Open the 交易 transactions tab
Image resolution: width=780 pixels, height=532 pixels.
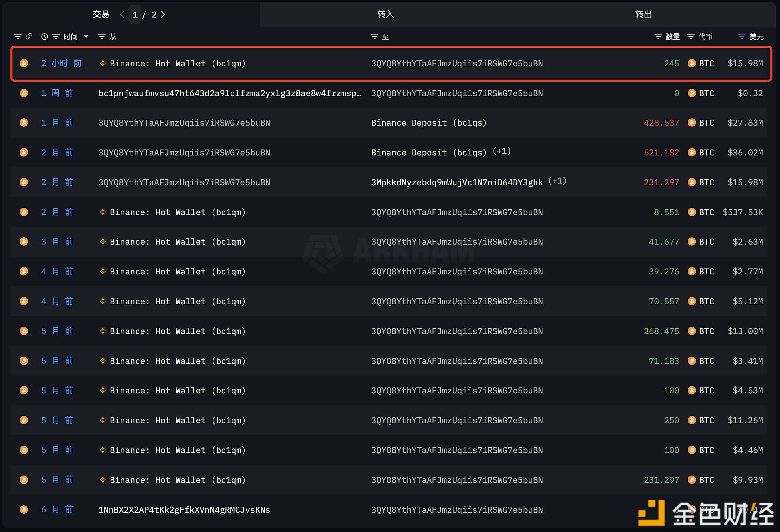click(101, 14)
